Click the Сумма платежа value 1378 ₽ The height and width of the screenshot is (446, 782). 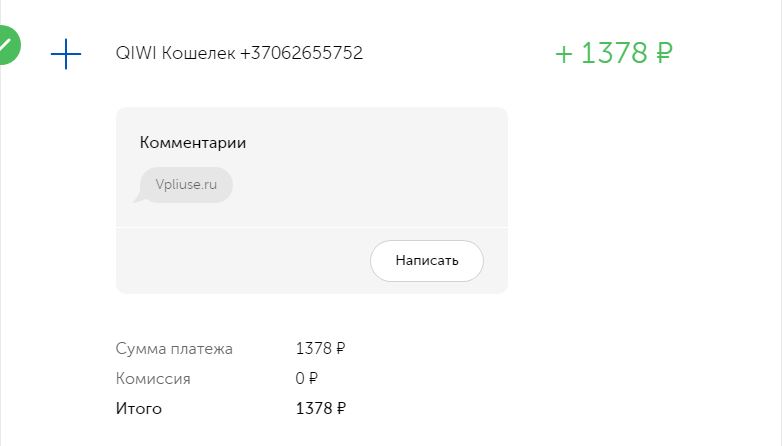(320, 348)
